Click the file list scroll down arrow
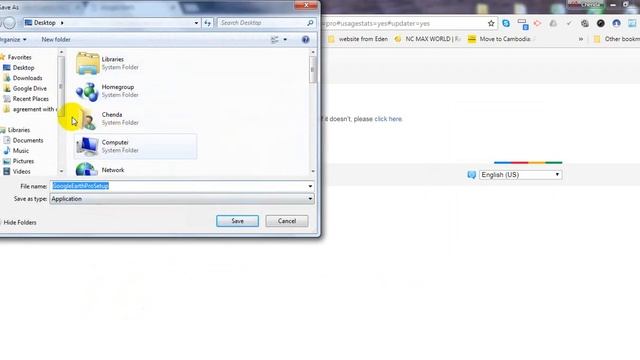The image size is (640, 360). point(313,171)
